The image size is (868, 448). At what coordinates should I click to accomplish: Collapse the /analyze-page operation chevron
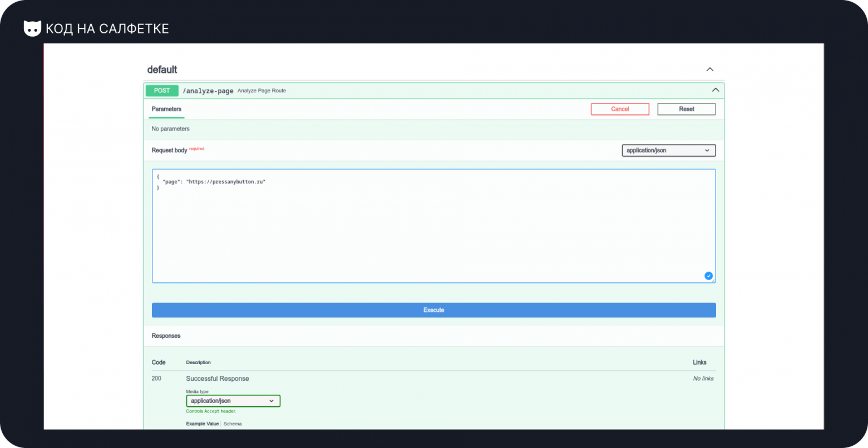[715, 90]
